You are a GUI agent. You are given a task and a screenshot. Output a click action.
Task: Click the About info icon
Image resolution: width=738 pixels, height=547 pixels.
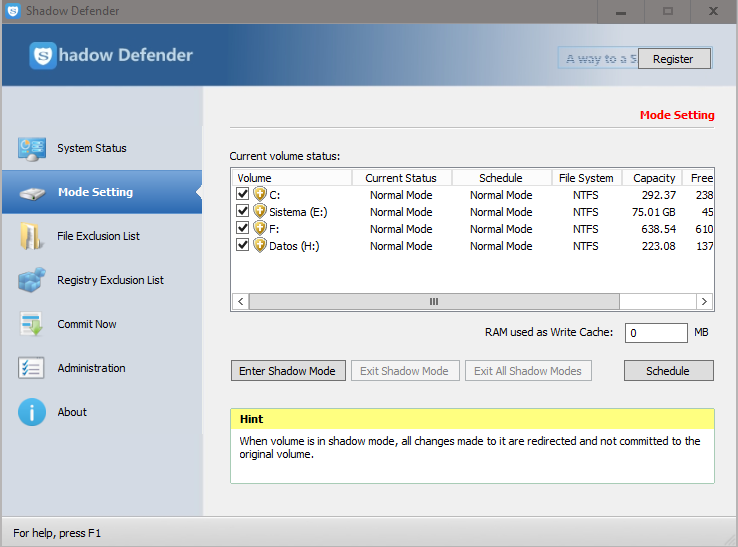[31, 412]
